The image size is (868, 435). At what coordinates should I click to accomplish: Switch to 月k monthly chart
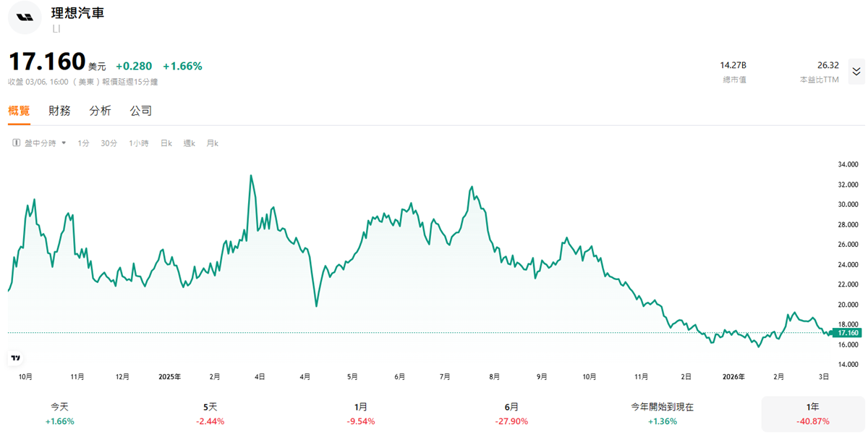[212, 143]
